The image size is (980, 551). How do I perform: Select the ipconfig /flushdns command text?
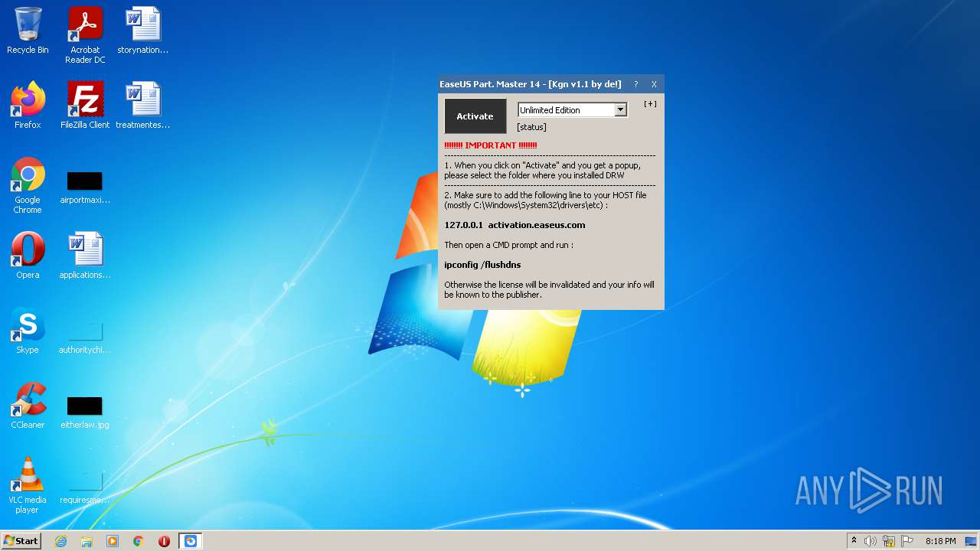click(x=482, y=265)
